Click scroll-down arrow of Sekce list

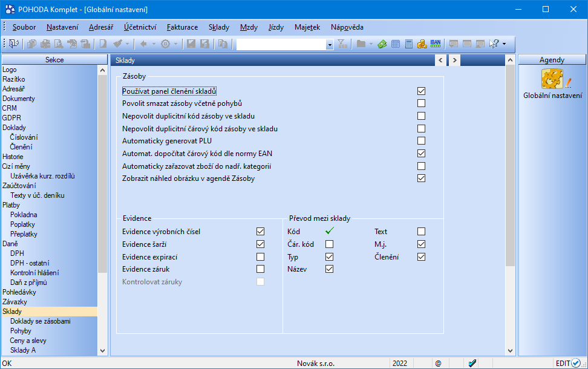(102, 351)
